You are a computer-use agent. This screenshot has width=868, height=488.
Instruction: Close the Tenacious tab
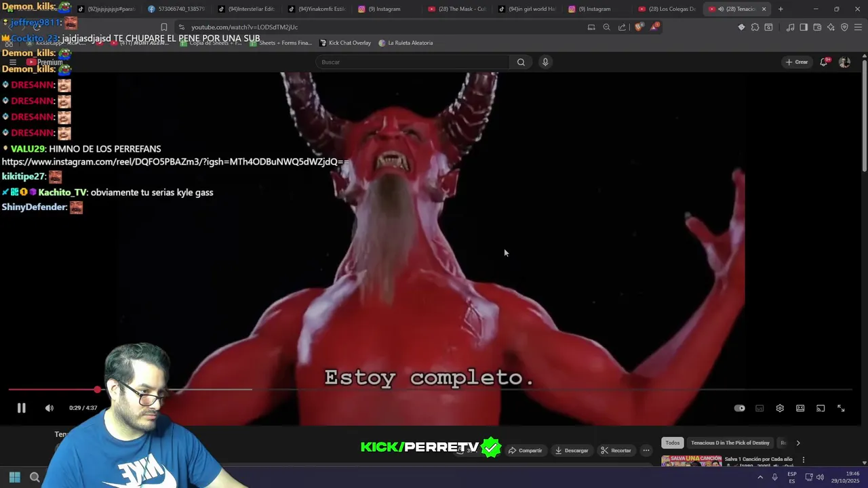[764, 9]
